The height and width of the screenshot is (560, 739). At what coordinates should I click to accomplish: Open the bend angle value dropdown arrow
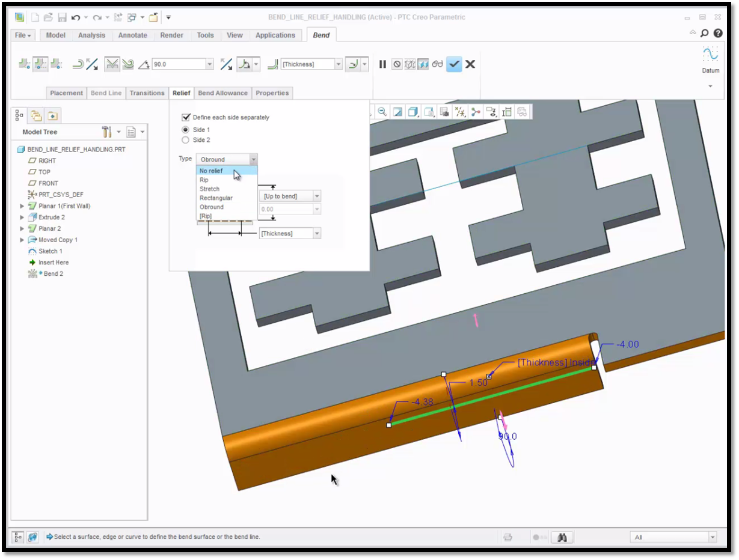point(210,64)
